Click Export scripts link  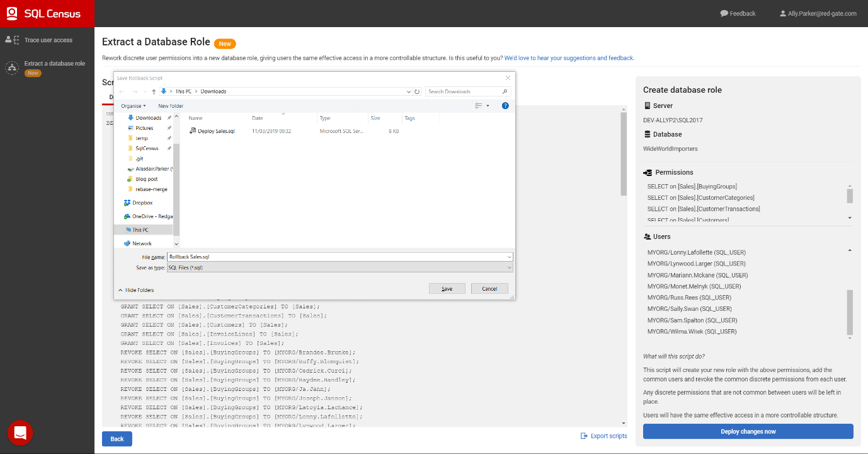pyautogui.click(x=603, y=436)
